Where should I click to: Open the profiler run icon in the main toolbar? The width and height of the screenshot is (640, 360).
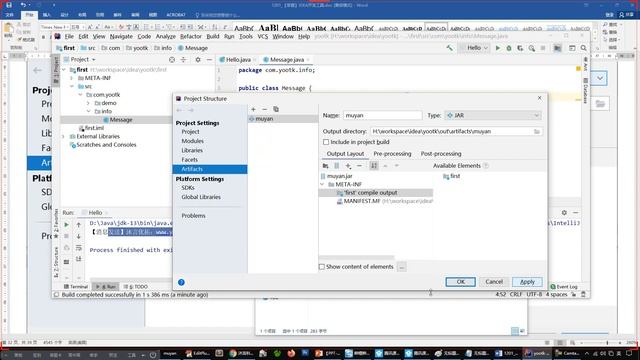coord(531,48)
